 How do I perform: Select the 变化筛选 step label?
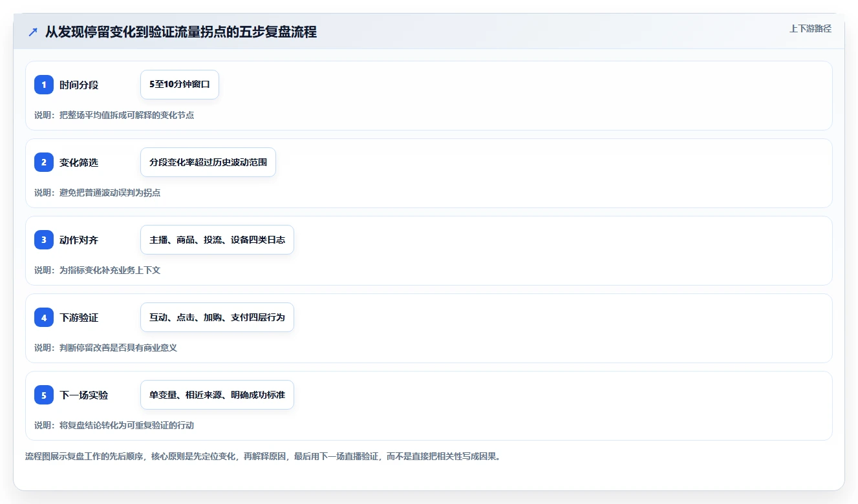[x=79, y=162]
